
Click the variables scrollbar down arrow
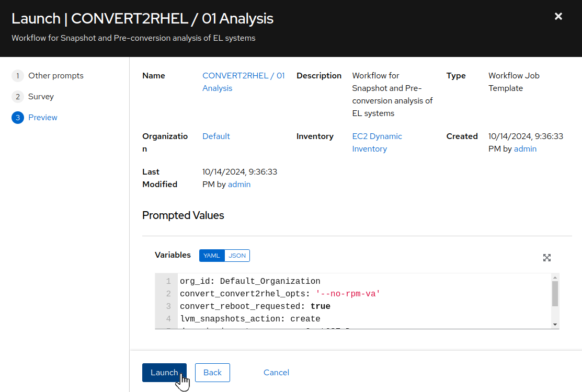(x=555, y=325)
